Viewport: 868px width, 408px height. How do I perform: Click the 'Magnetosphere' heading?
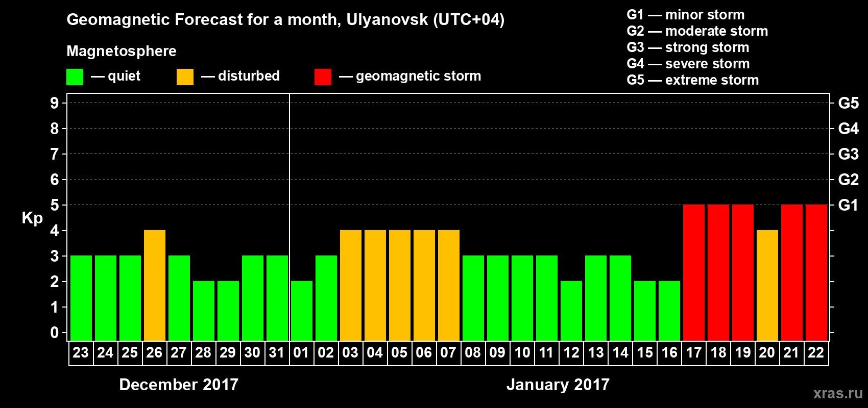click(122, 51)
